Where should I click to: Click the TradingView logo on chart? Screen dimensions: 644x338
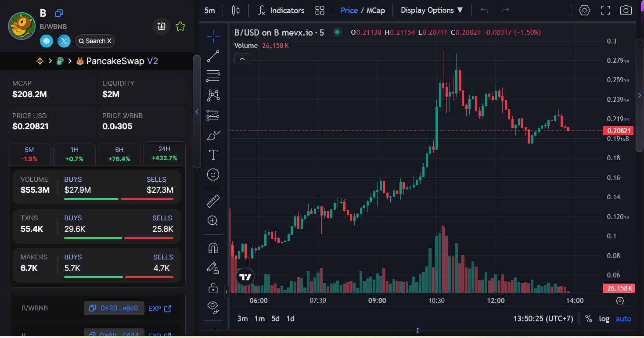coord(245,277)
